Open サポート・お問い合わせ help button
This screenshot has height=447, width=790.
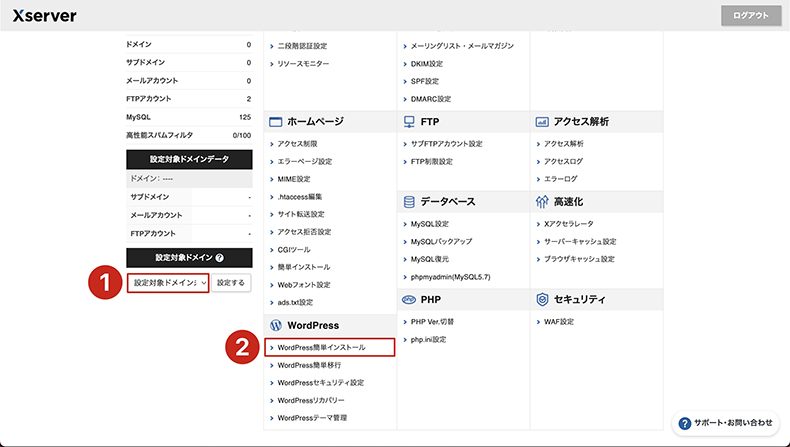[x=726, y=423]
